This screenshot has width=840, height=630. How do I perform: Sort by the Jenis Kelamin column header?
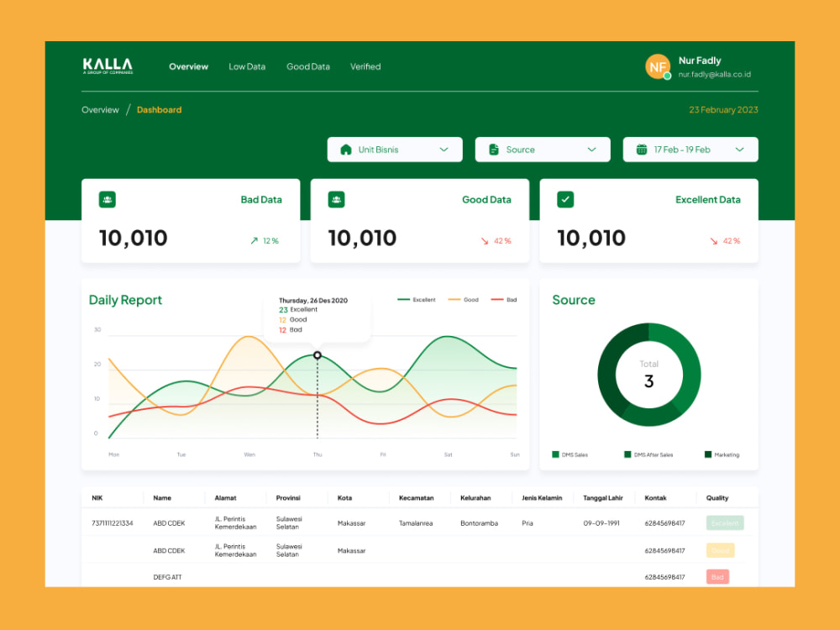(542, 497)
